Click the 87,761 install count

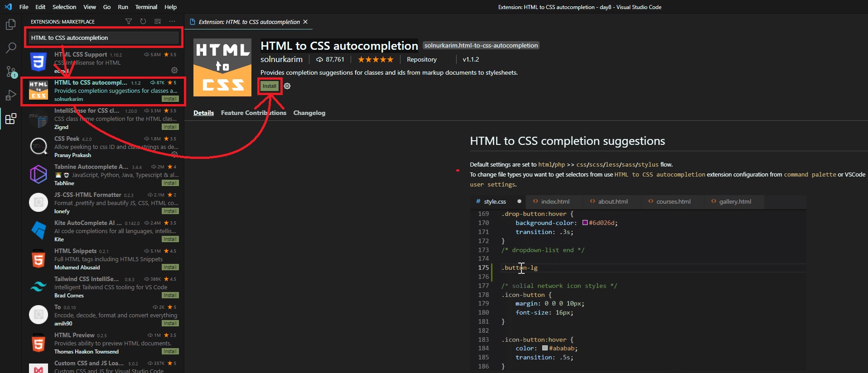coord(330,59)
